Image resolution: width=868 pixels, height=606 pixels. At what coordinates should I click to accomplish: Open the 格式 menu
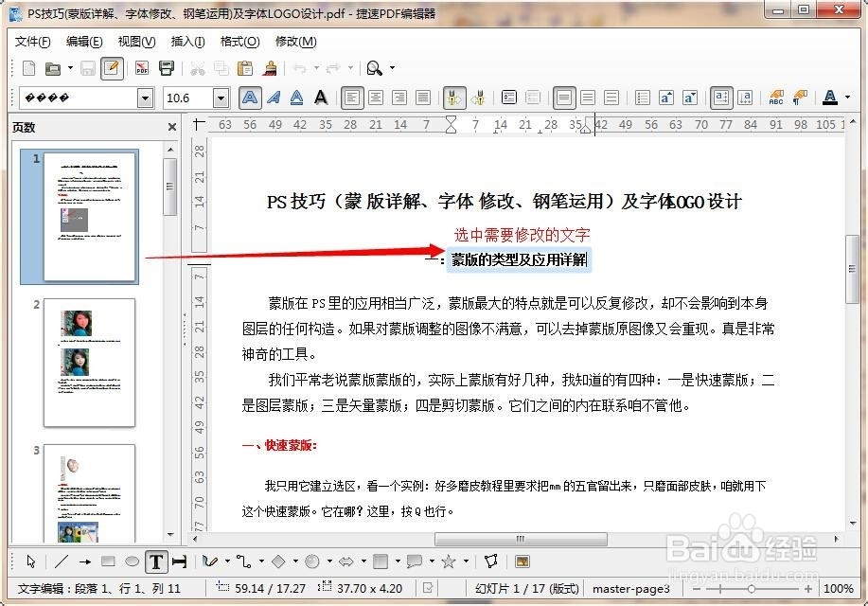point(239,42)
